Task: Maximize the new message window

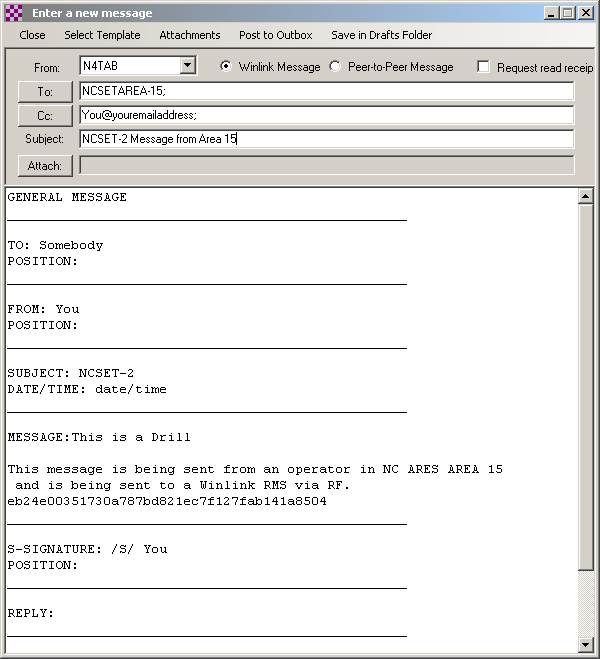Action: (x=567, y=13)
